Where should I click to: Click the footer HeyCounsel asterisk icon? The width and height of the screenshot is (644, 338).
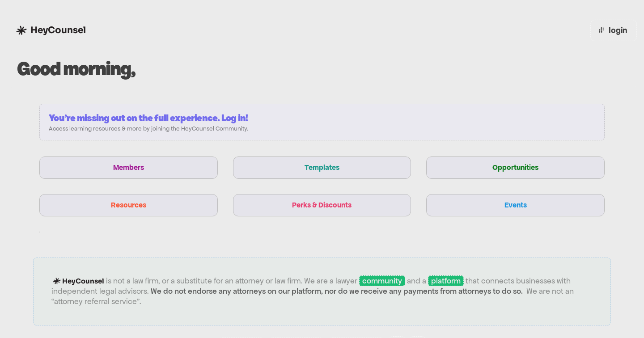[57, 281]
